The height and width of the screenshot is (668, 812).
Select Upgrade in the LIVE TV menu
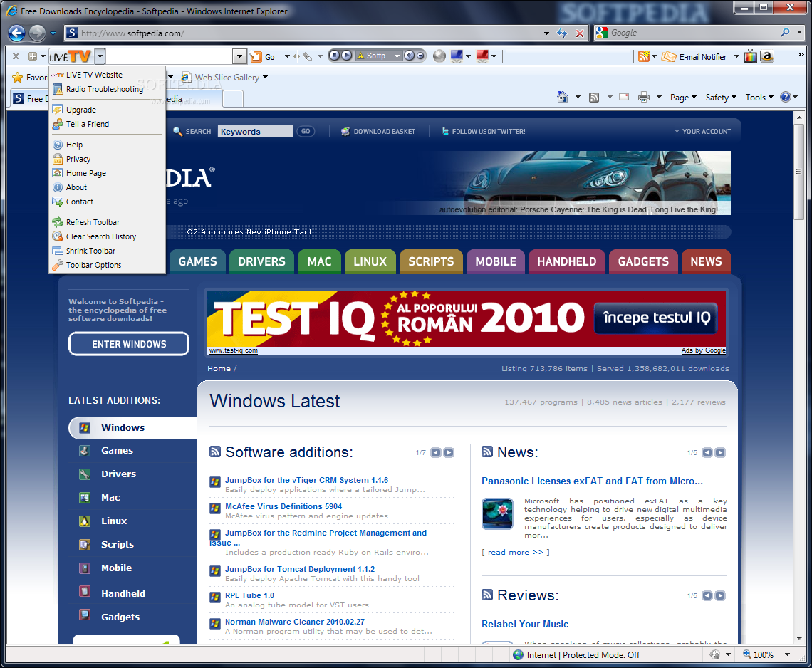pyautogui.click(x=107, y=110)
